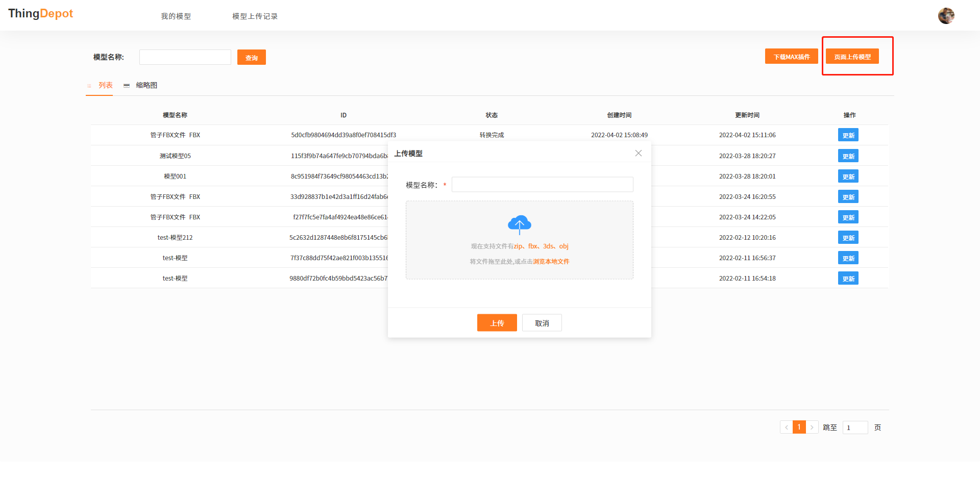Screen dimensions: 980x478
Task: Cancel the upload dialog with 取消
Action: click(x=542, y=322)
